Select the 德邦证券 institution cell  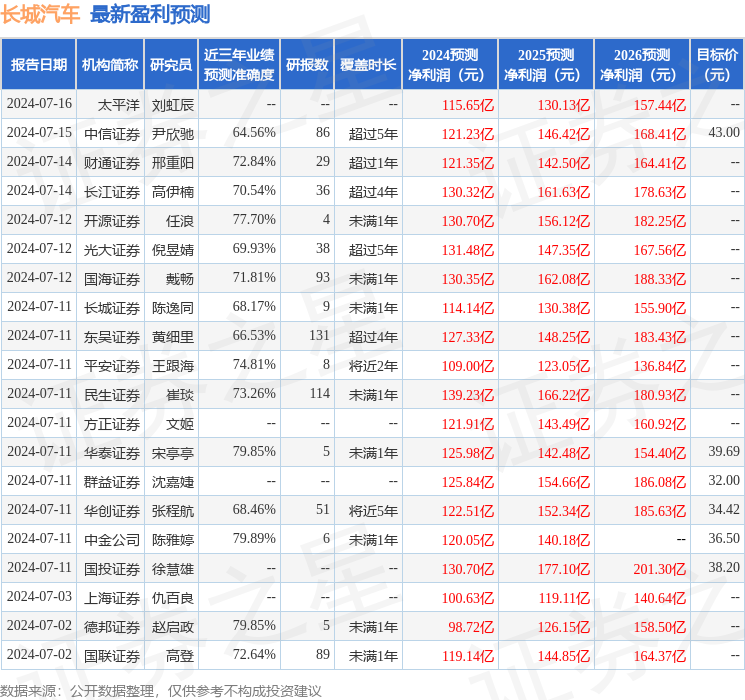point(112,627)
